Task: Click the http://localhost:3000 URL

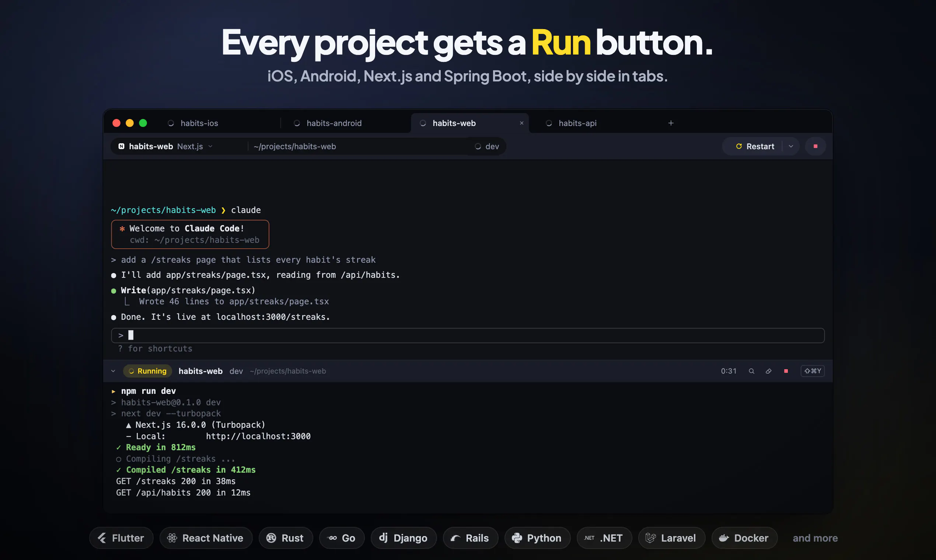Action: [x=258, y=436]
